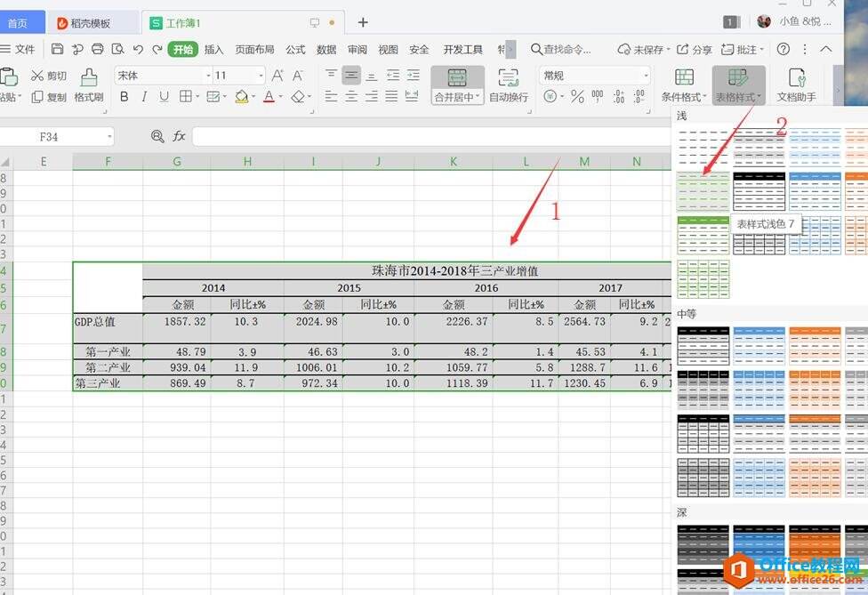The width and height of the screenshot is (868, 595).
Task: Apply the red font color A swatch
Action: 269,97
